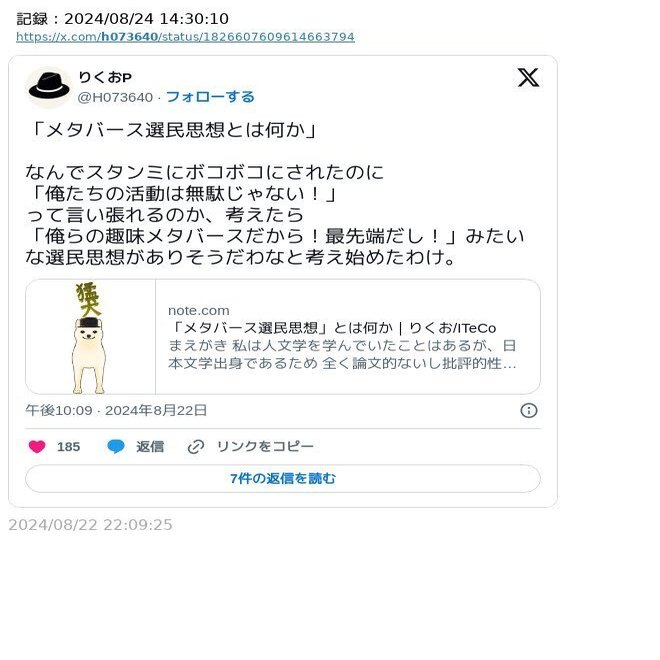Click the まえがき article description text
Image resolution: width=660 pixels, height=660 pixels.
[342, 354]
